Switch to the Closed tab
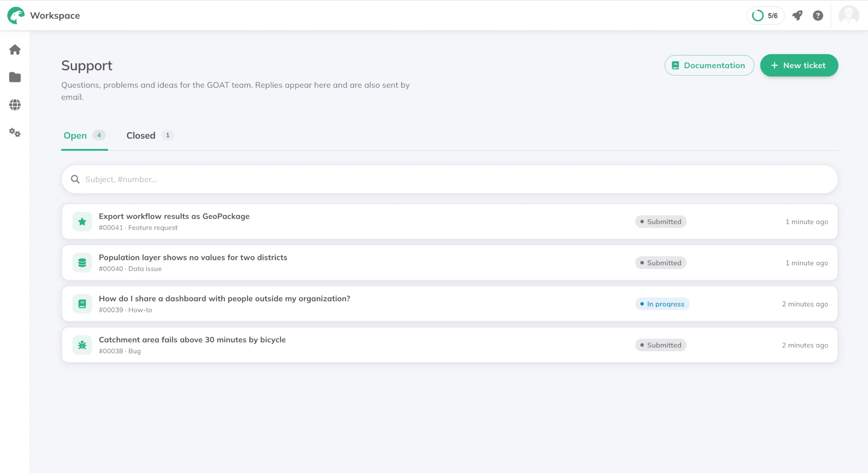 [x=150, y=136]
